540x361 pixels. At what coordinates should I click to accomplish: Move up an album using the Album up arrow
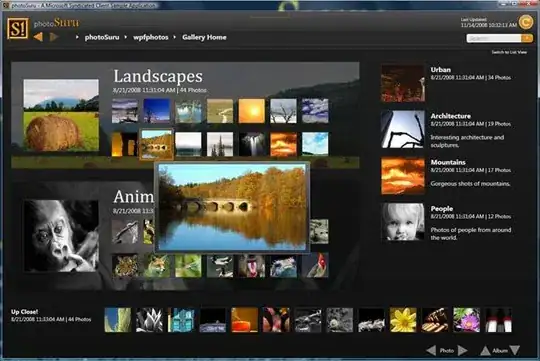(x=485, y=351)
